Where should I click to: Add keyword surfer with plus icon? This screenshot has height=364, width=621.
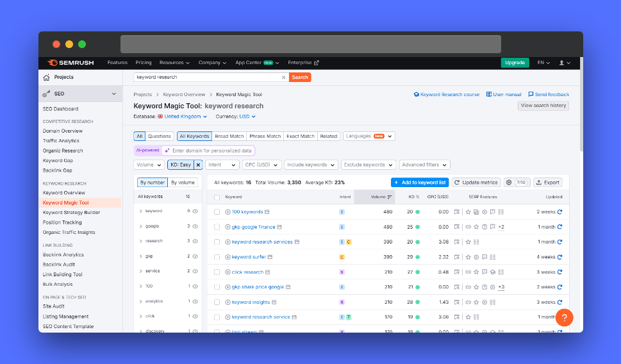tap(228, 257)
